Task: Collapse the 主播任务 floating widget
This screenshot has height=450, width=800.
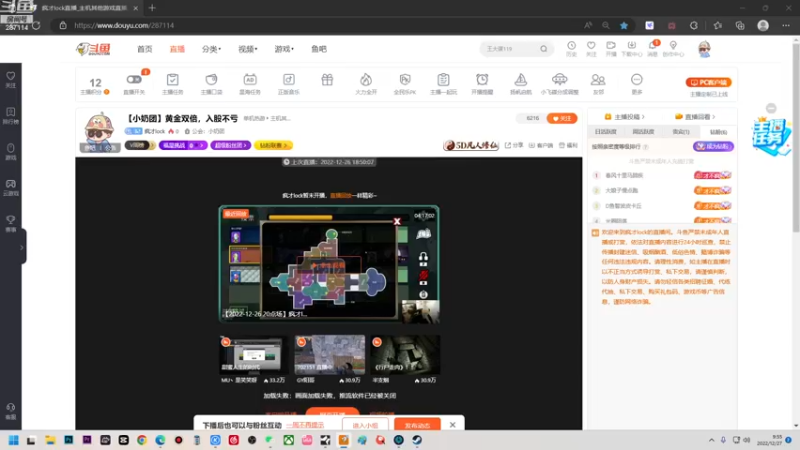Action: (771, 108)
